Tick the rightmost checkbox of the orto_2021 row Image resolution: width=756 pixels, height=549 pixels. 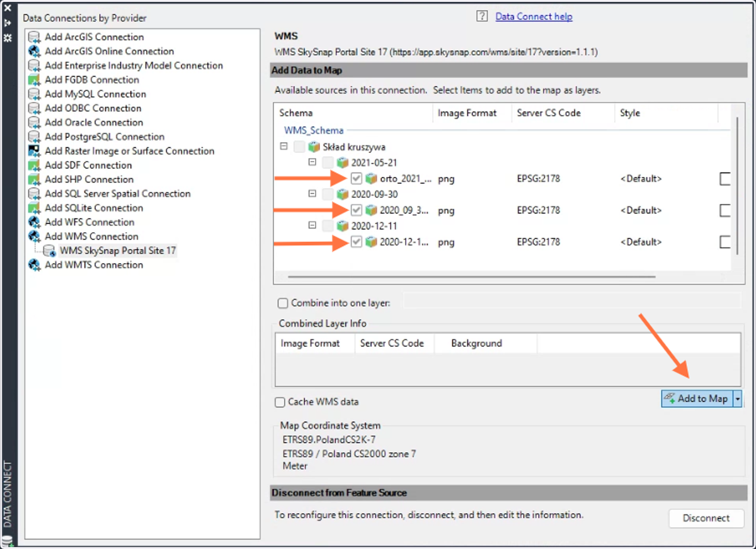click(x=725, y=179)
